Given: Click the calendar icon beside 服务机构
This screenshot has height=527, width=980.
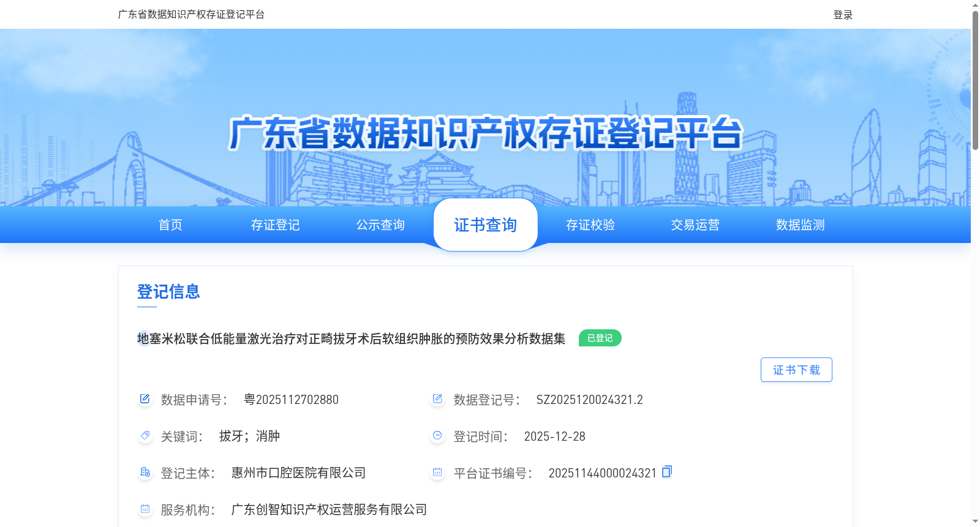Looking at the screenshot, I should [145, 509].
